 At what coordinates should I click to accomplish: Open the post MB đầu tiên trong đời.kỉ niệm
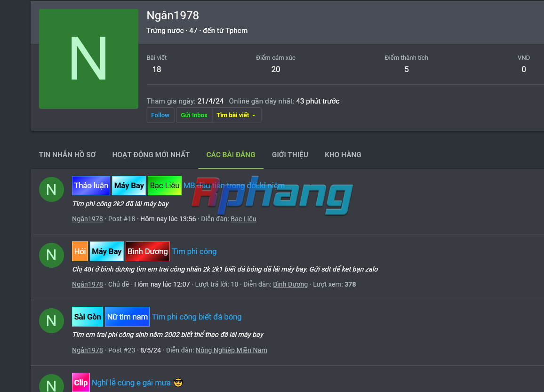click(x=234, y=185)
